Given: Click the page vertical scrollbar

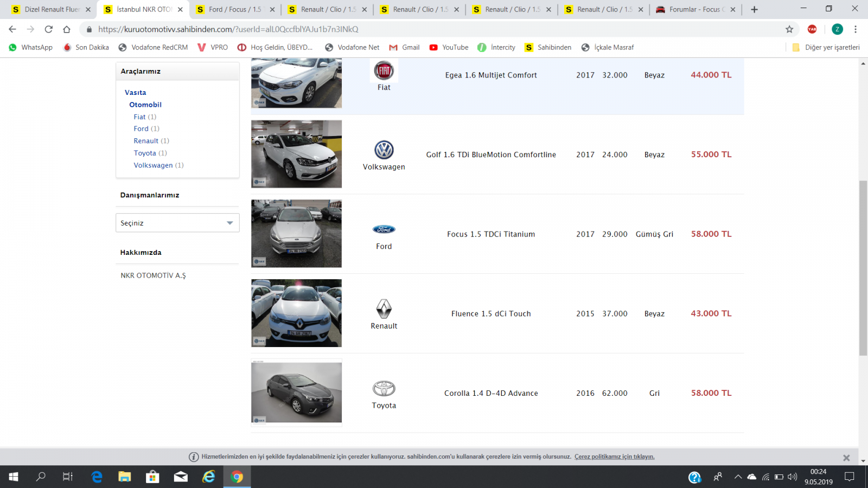Looking at the screenshot, I should pos(863,268).
